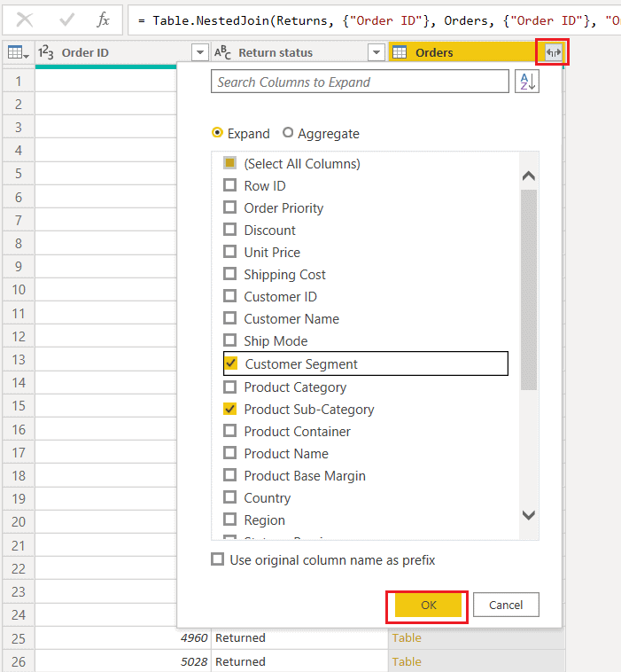Check the Unit Price checkbox
The width and height of the screenshot is (621, 672).
point(230,252)
